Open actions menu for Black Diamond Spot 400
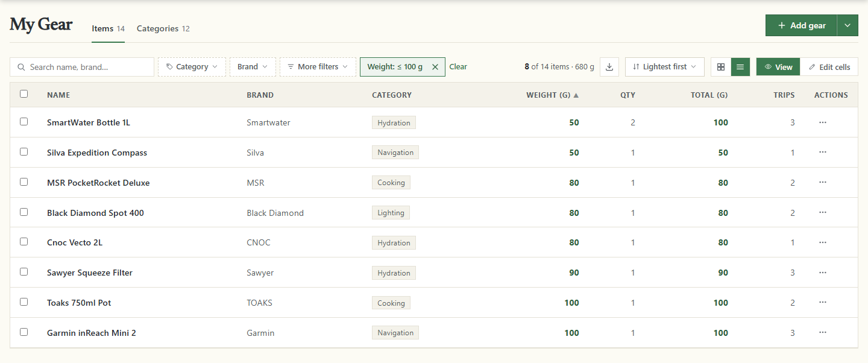Screen dimensions: 868x363 pos(823,213)
